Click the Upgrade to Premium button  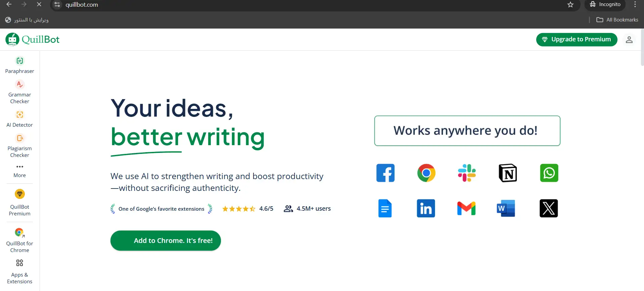[577, 40]
